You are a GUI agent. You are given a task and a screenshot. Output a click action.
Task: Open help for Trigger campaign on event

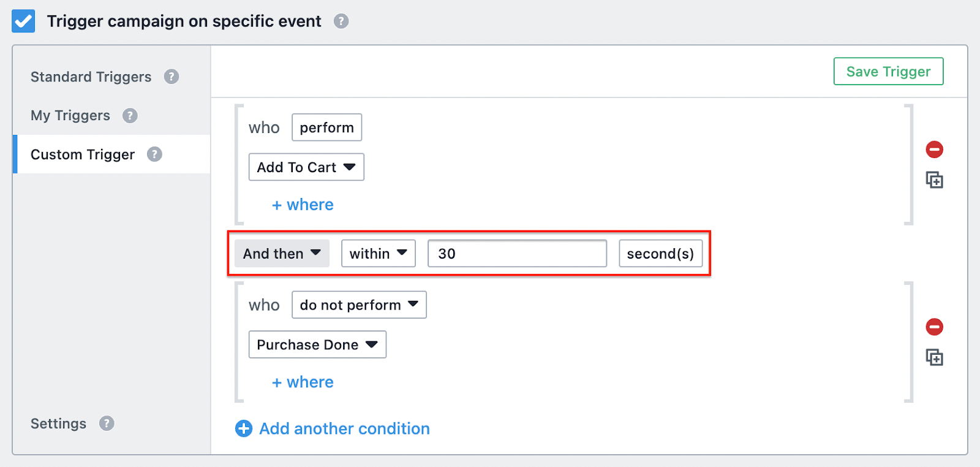341,21
